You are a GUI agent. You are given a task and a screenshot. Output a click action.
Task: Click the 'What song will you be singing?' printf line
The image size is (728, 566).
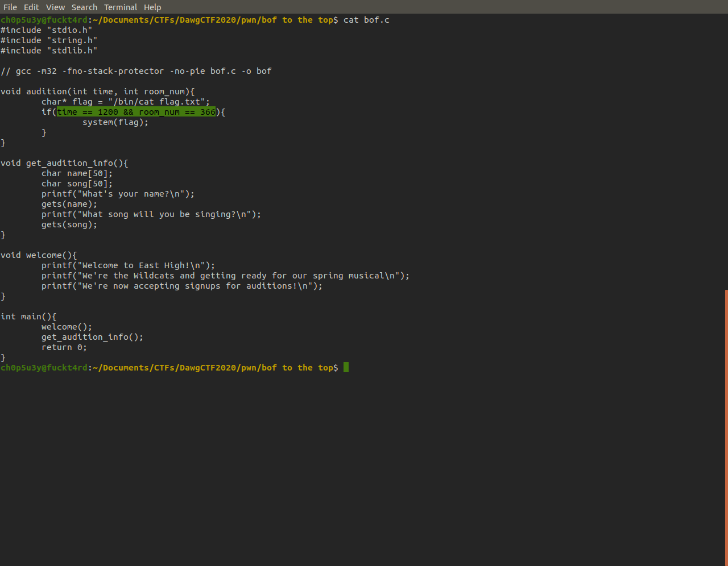(151, 214)
